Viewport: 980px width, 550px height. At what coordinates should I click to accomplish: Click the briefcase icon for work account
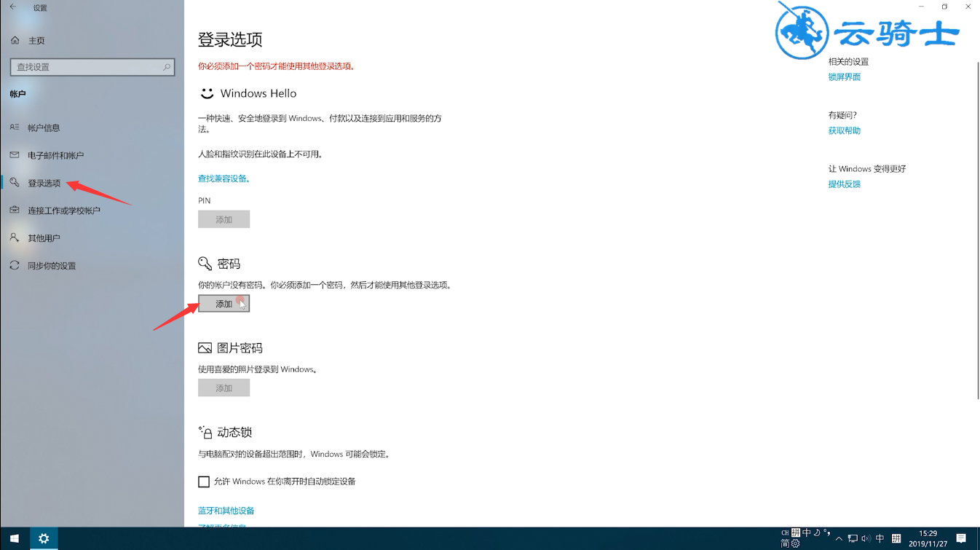point(15,210)
